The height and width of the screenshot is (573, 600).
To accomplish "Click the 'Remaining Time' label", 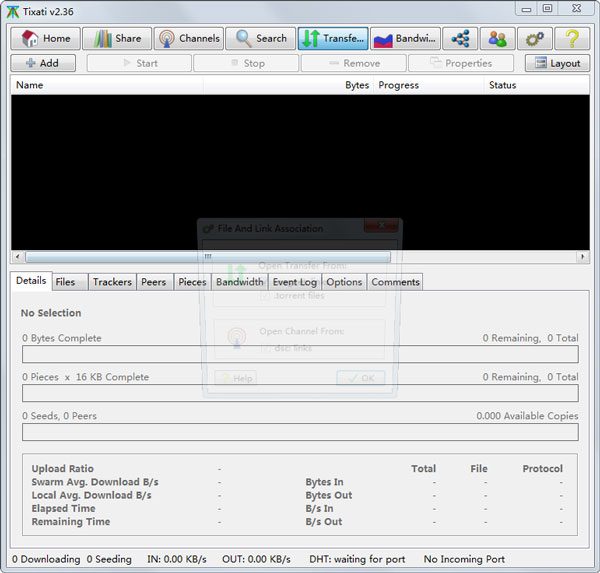I will [71, 522].
